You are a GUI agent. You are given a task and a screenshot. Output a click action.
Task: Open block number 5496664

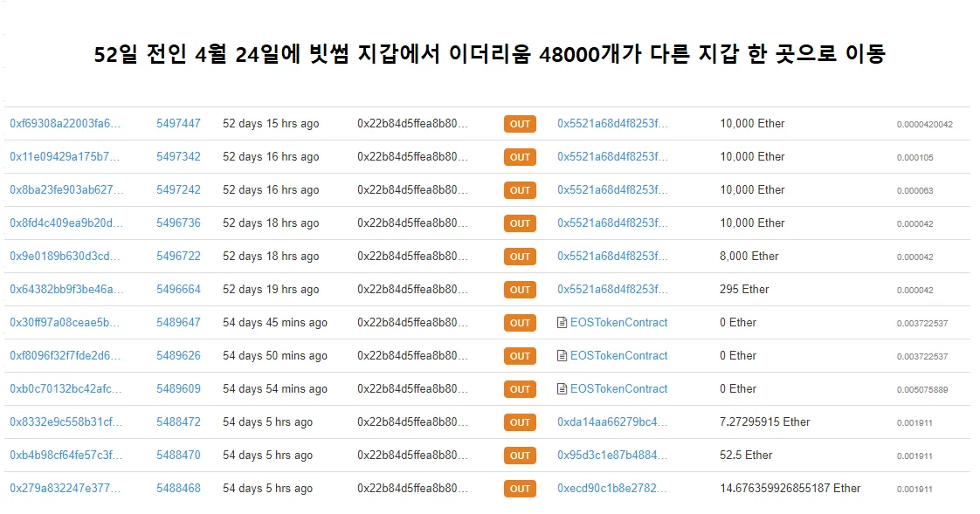pos(178,289)
